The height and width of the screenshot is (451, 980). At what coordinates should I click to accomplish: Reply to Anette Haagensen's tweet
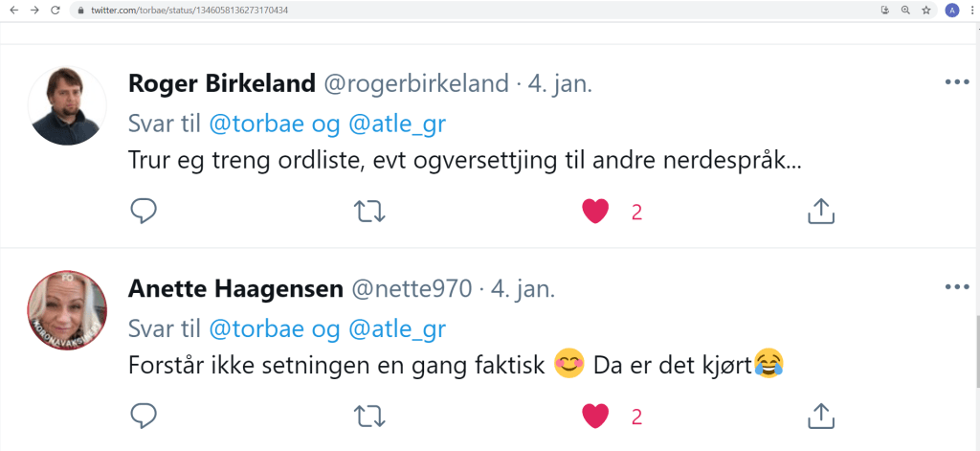coord(144,415)
